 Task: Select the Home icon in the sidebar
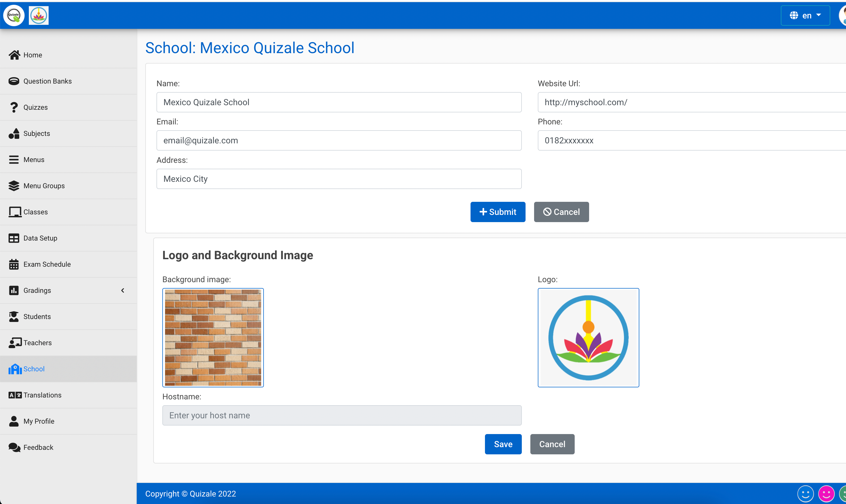(14, 55)
